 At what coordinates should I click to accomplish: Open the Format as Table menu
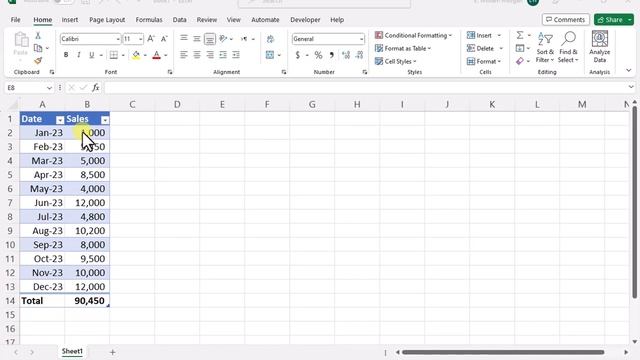(x=402, y=48)
